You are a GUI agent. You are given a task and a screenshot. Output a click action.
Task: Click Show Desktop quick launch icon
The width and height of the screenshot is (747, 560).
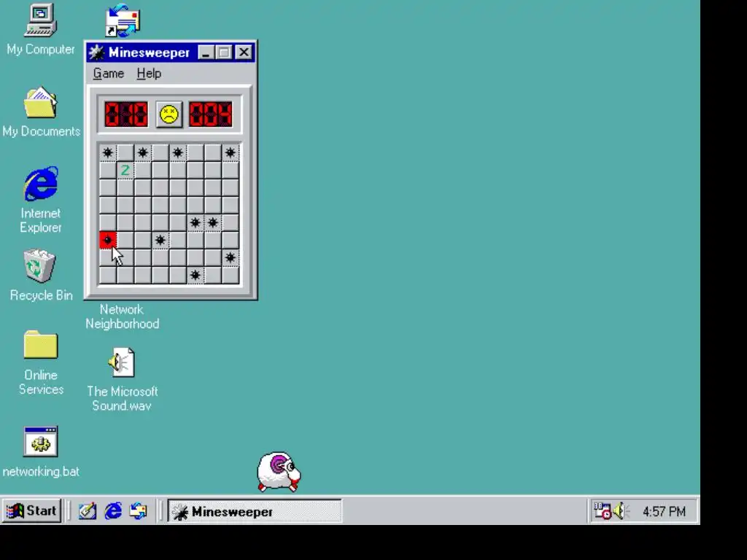tap(88, 511)
